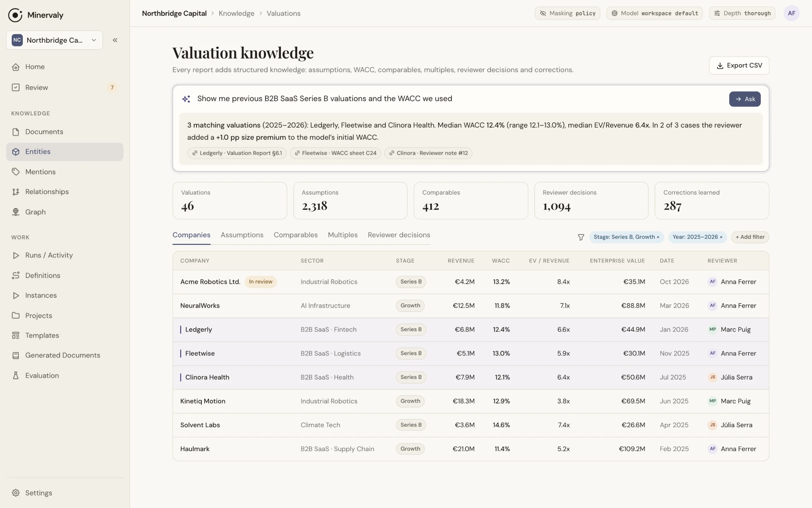Open the Evaluation section

pyautogui.click(x=65, y=376)
